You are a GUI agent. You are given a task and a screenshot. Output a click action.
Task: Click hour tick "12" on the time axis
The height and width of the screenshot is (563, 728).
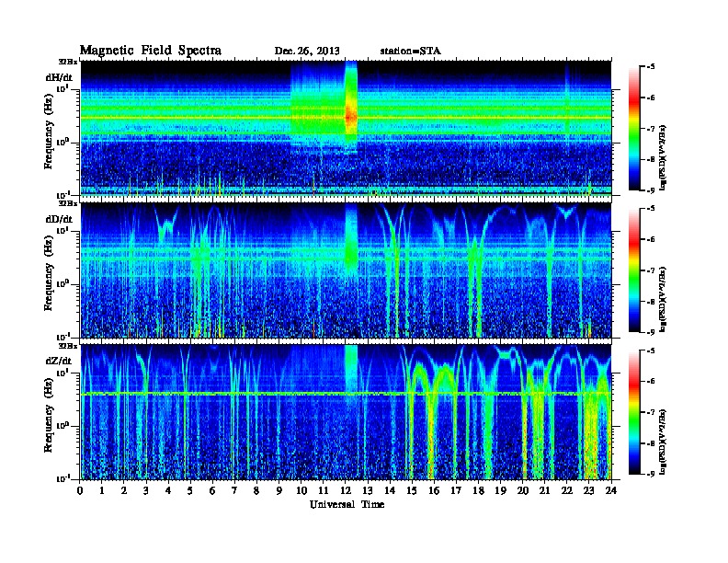(x=346, y=490)
